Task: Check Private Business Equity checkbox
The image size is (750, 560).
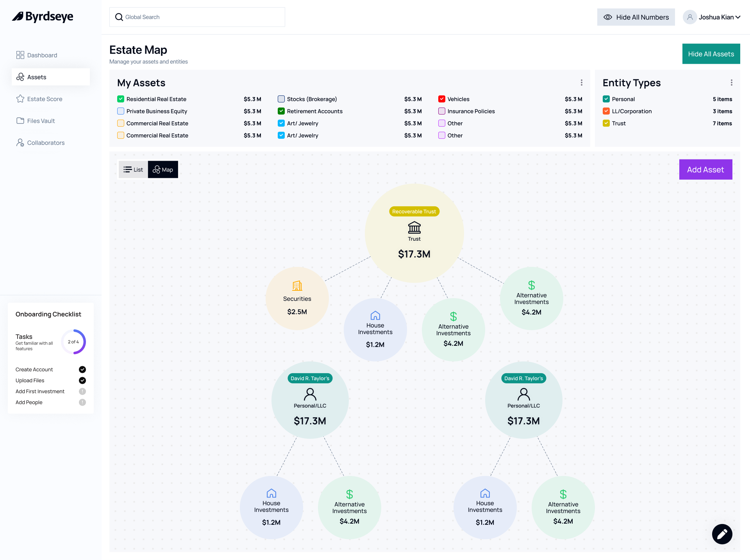Action: (121, 111)
